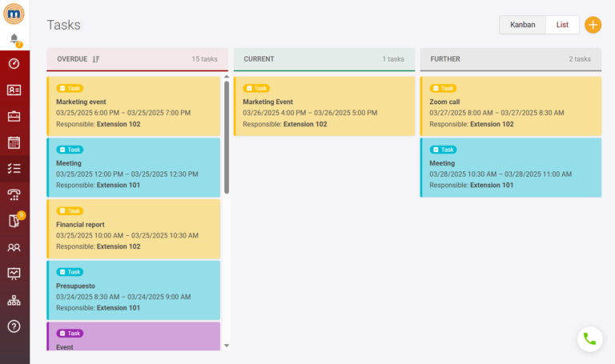This screenshot has width=615, height=364.
Task: Open the organization chart icon in sidebar
Action: [14, 300]
